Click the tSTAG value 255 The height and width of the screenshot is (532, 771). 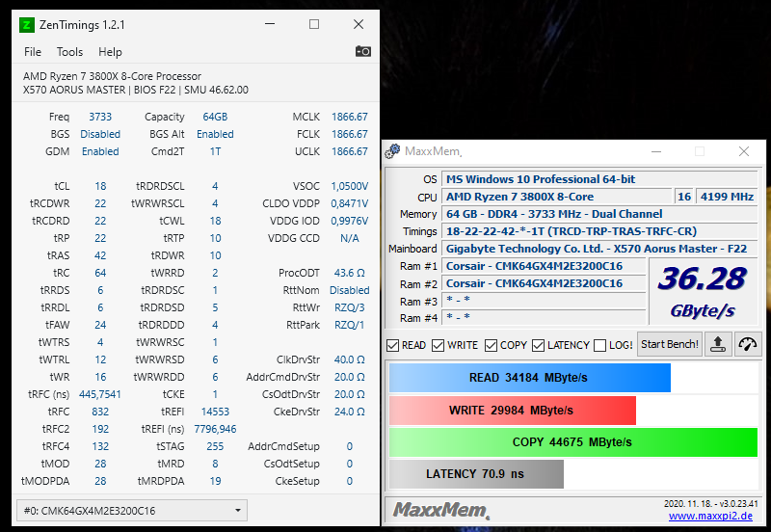point(215,446)
